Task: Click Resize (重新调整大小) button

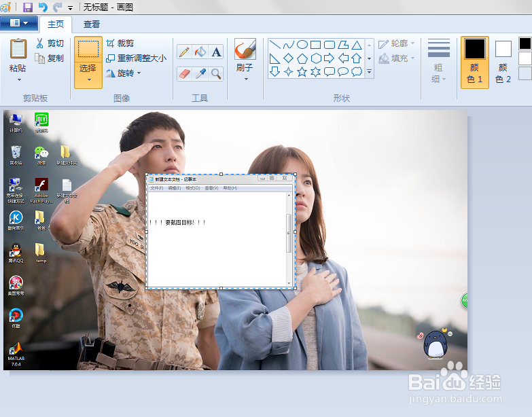Action: click(x=137, y=58)
